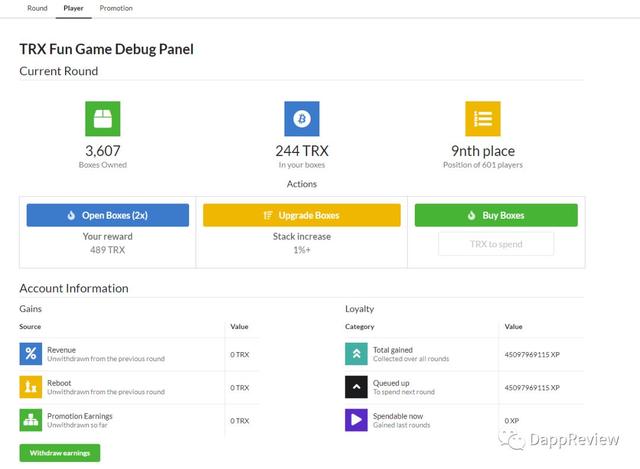Click the yellow ranking list icon
The height and width of the screenshot is (469, 640).
click(x=483, y=118)
